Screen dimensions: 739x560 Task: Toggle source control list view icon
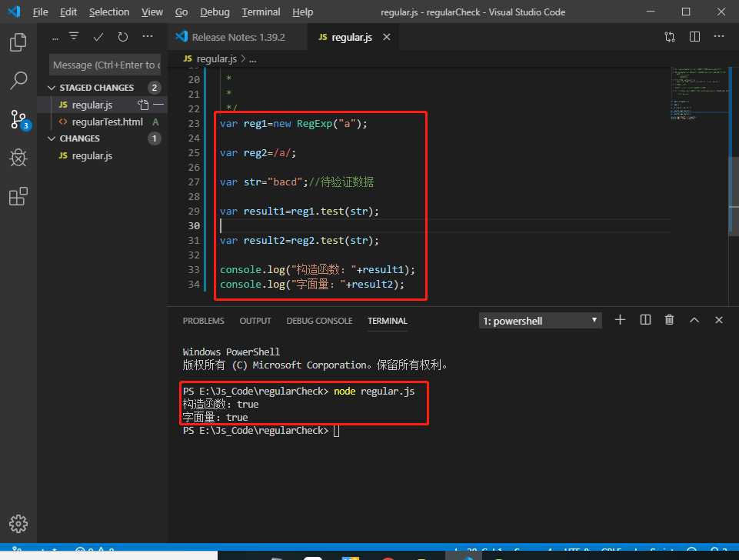(74, 37)
